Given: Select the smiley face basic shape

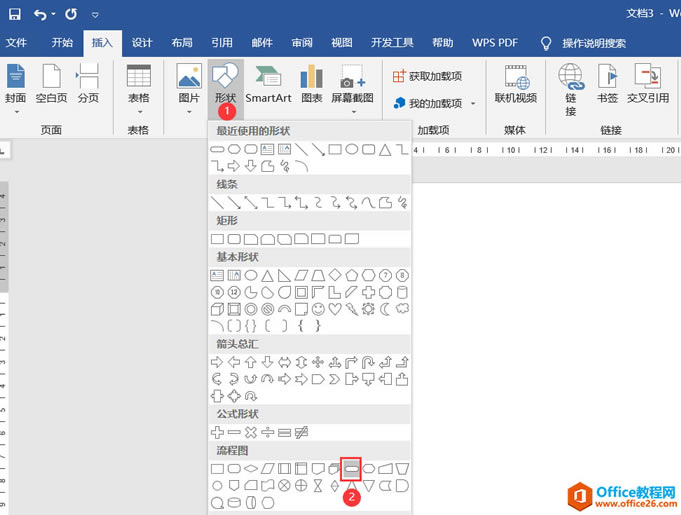Looking at the screenshot, I should (318, 309).
